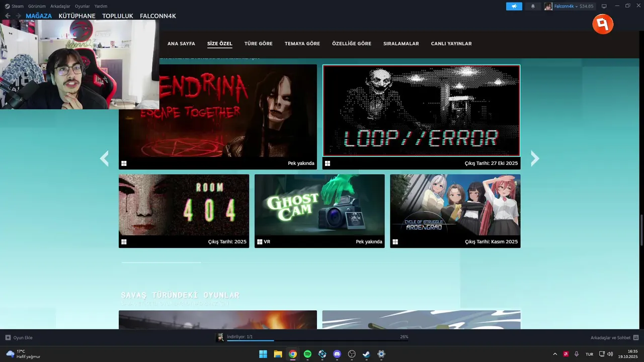
Task: Switch to the MAĞAZA tab
Action: [39, 16]
